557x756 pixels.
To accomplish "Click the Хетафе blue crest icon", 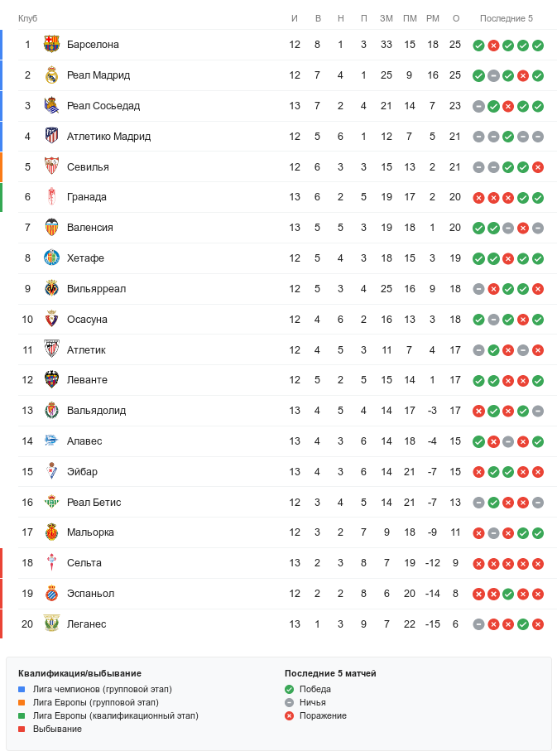I will pos(51,258).
